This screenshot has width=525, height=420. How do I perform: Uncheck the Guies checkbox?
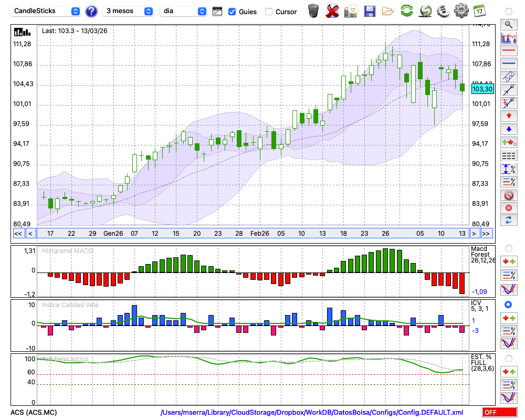(233, 12)
